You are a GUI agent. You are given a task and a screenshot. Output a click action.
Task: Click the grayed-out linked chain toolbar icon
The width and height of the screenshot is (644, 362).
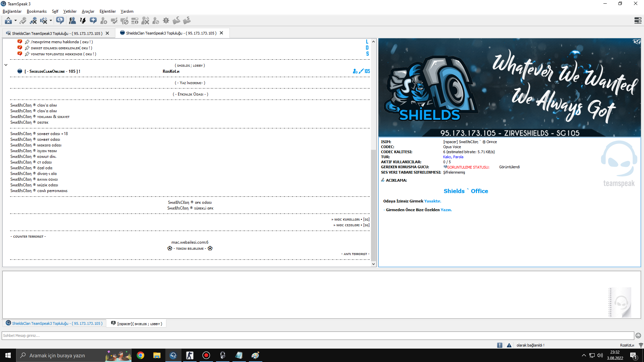pyautogui.click(x=23, y=21)
